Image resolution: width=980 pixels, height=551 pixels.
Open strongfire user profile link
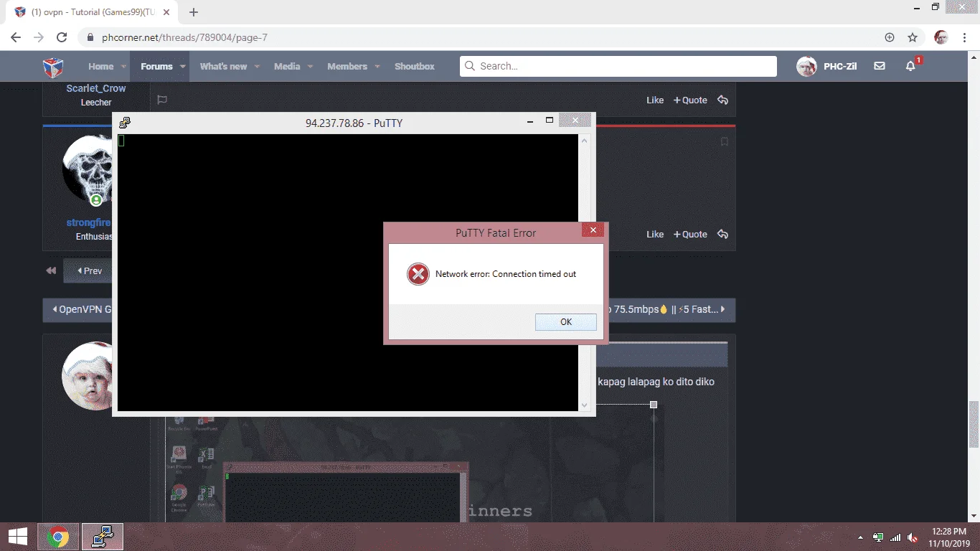[89, 222]
